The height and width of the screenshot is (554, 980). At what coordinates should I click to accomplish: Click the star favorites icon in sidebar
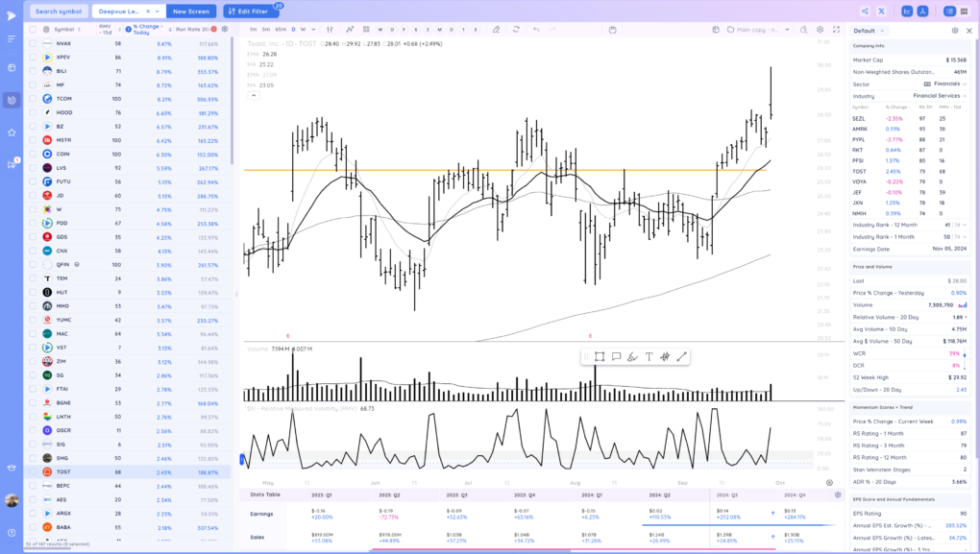(x=12, y=132)
